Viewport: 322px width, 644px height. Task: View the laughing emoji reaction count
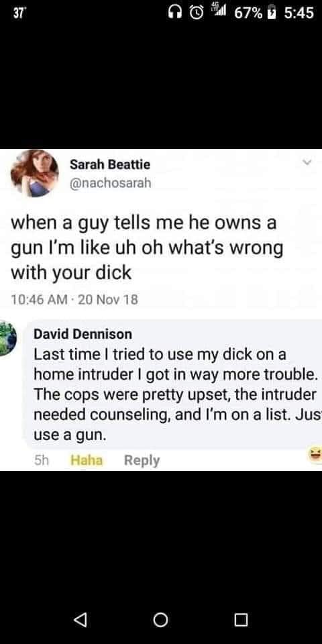pyautogui.click(x=315, y=455)
